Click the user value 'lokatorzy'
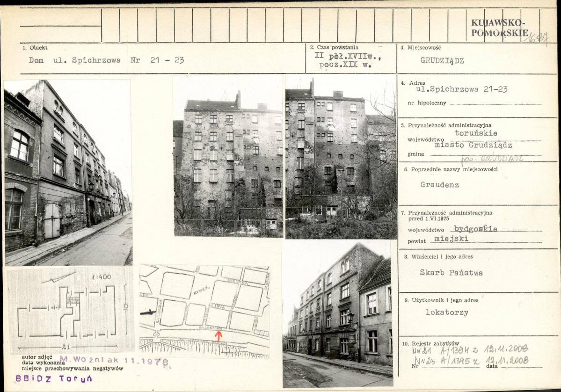 pos(446,312)
